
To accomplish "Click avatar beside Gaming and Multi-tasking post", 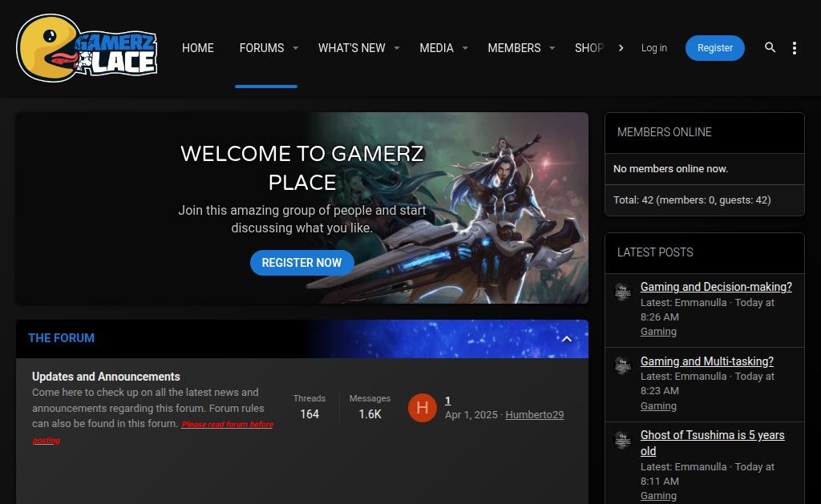I will [622, 365].
